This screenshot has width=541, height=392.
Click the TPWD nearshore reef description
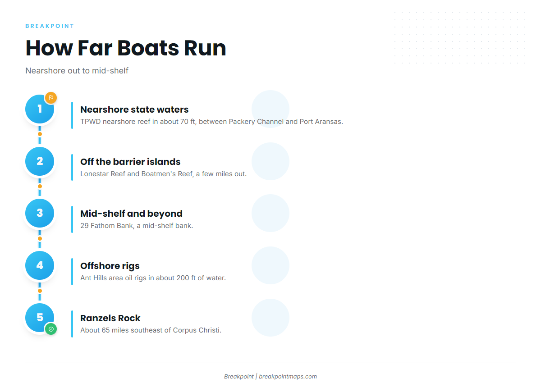coord(211,122)
